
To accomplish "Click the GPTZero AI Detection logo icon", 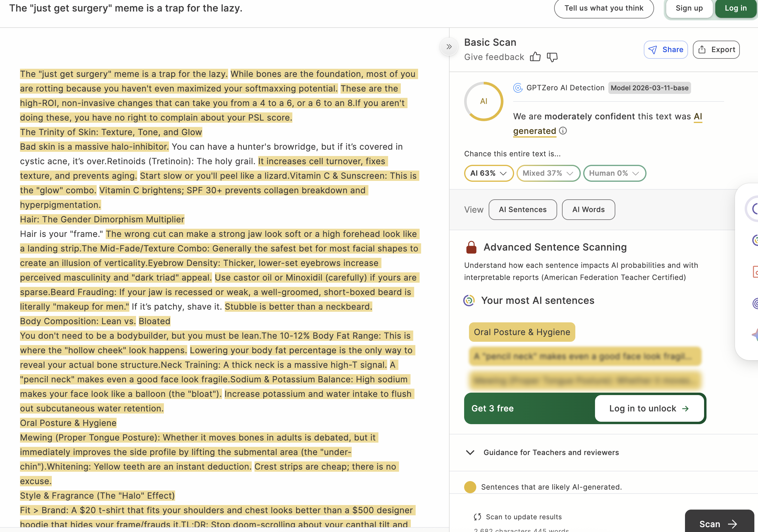I will [518, 88].
